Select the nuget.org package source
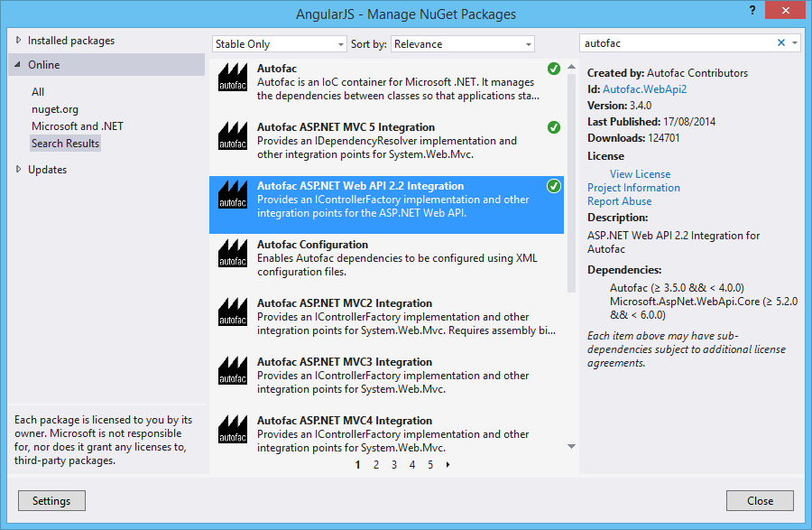 click(55, 109)
